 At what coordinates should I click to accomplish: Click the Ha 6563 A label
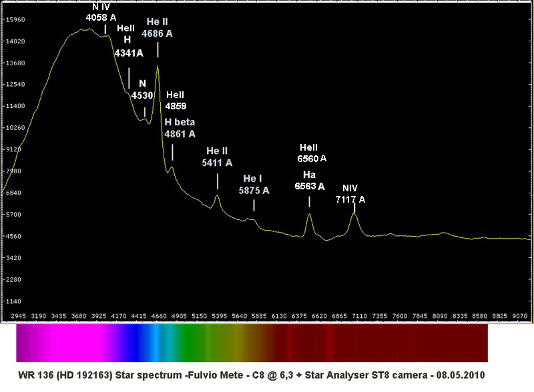[x=309, y=181]
